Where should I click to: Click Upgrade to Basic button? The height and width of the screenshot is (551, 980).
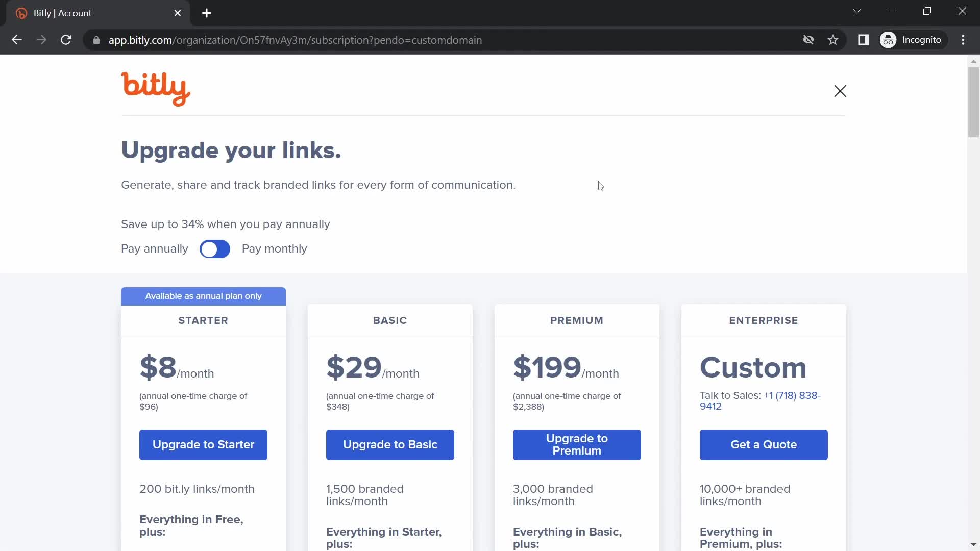click(390, 445)
